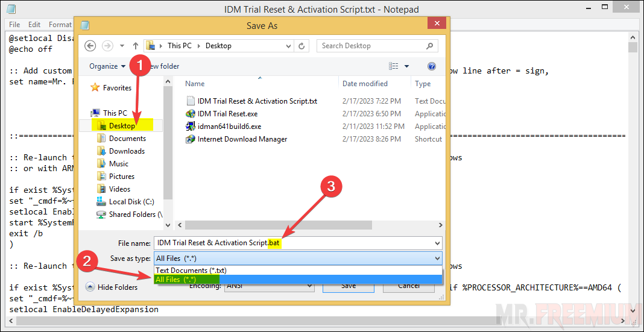Click the Help question mark icon
644x332 pixels.
[x=431, y=66]
